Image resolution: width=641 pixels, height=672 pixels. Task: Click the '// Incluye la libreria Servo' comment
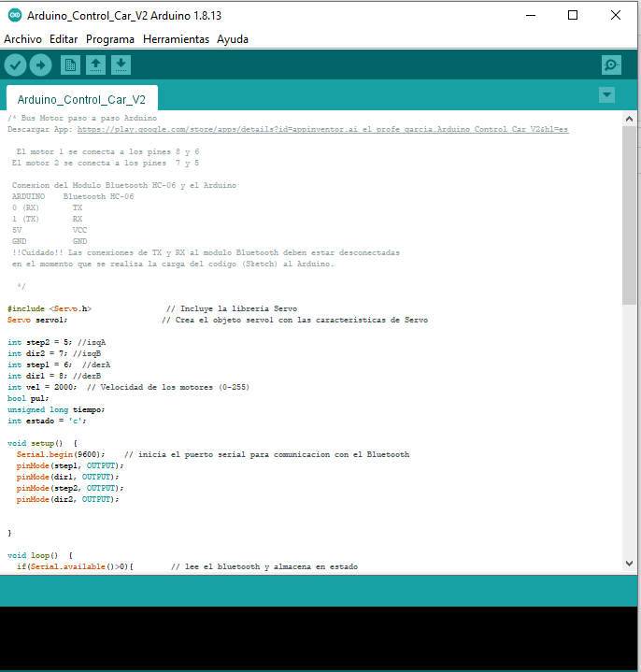[232, 308]
